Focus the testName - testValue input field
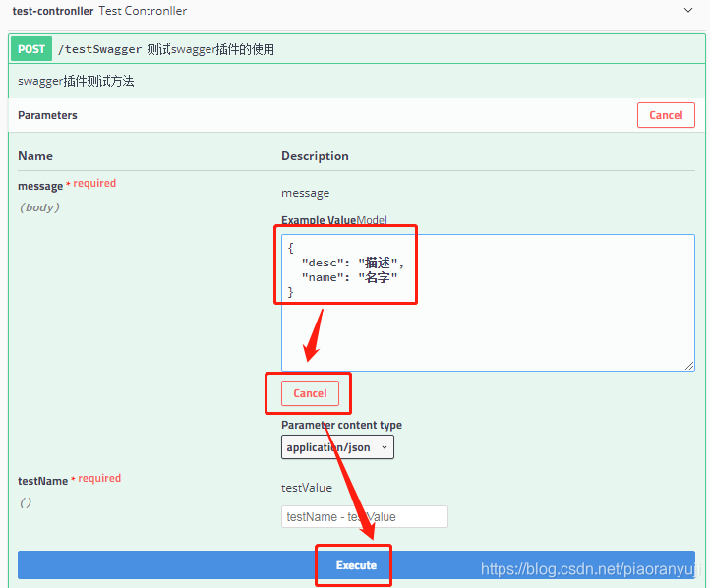This screenshot has height=588, width=710. tap(365, 516)
